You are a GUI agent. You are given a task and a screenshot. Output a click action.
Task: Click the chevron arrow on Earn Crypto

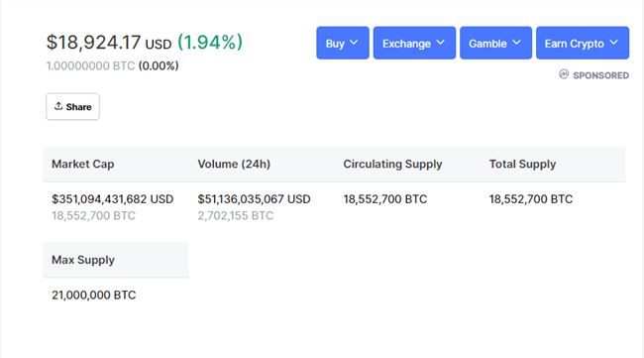point(613,43)
